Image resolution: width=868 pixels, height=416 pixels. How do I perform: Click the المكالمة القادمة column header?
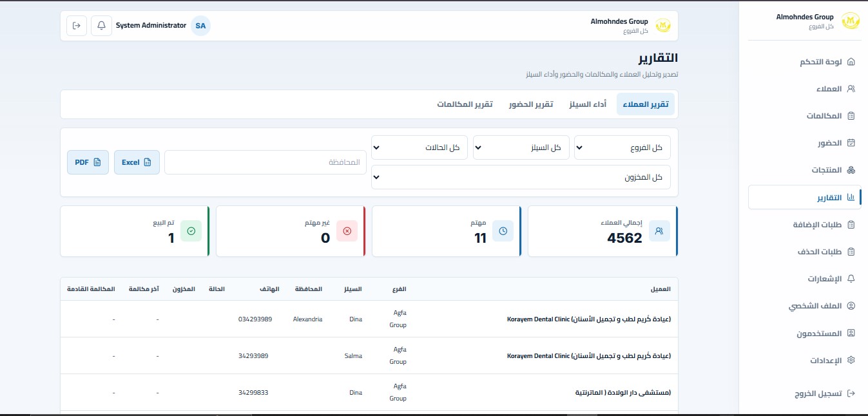point(91,289)
